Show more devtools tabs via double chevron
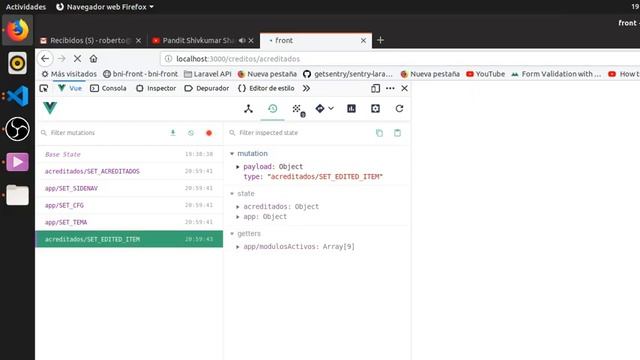Image resolution: width=640 pixels, height=360 pixels. pos(306,88)
